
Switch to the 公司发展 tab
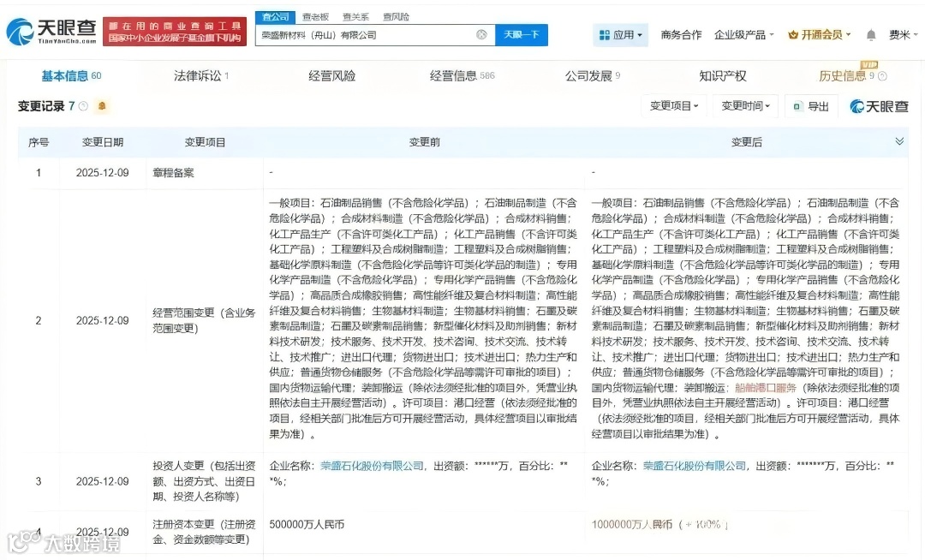pyautogui.click(x=593, y=76)
